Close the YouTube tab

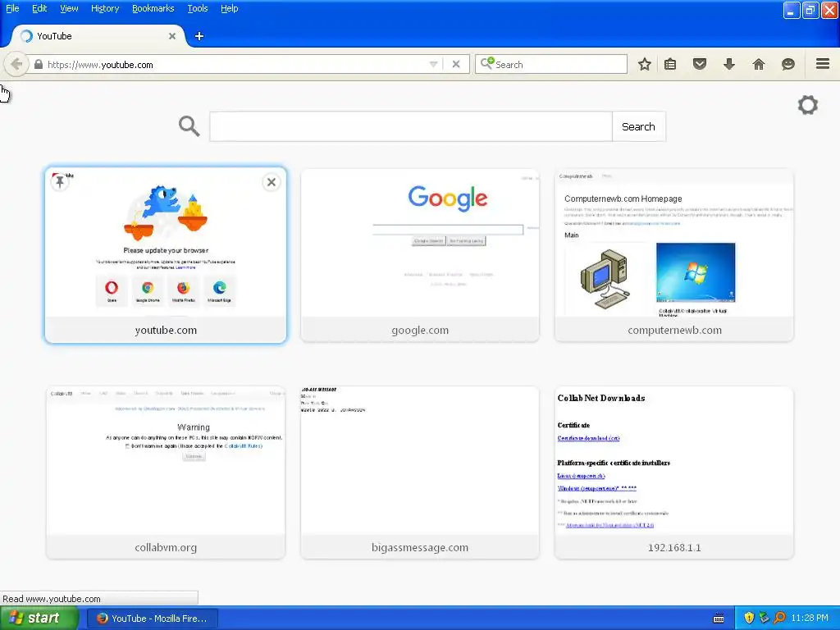(172, 36)
